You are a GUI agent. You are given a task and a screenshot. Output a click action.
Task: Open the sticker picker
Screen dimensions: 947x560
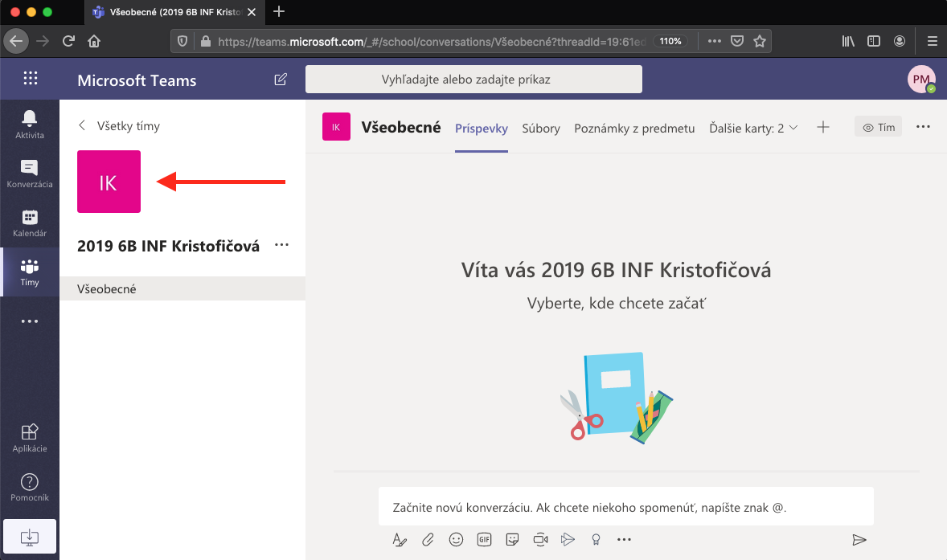click(512, 539)
